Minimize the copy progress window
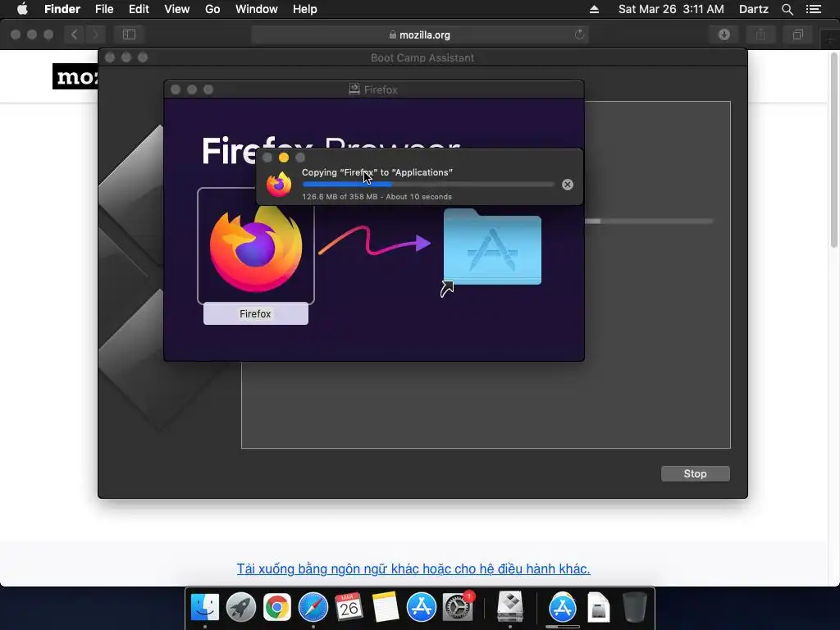The height and width of the screenshot is (630, 840). coord(284,157)
